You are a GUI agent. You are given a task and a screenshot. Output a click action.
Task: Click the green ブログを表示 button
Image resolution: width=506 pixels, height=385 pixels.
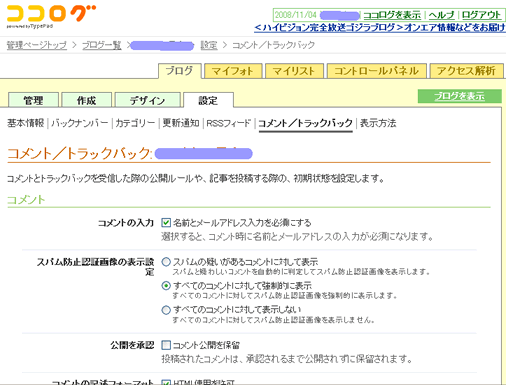[x=460, y=96]
